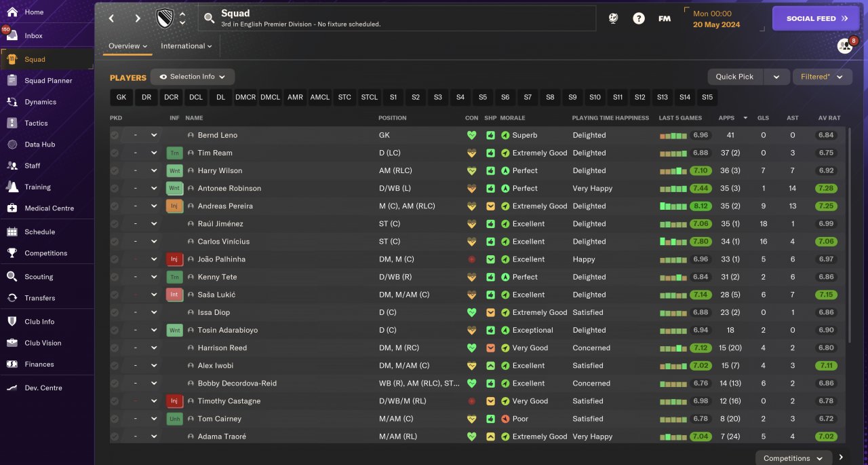Screen dimensions: 868x465
Task: Go to the Medical Centre icon
Action: point(12,208)
